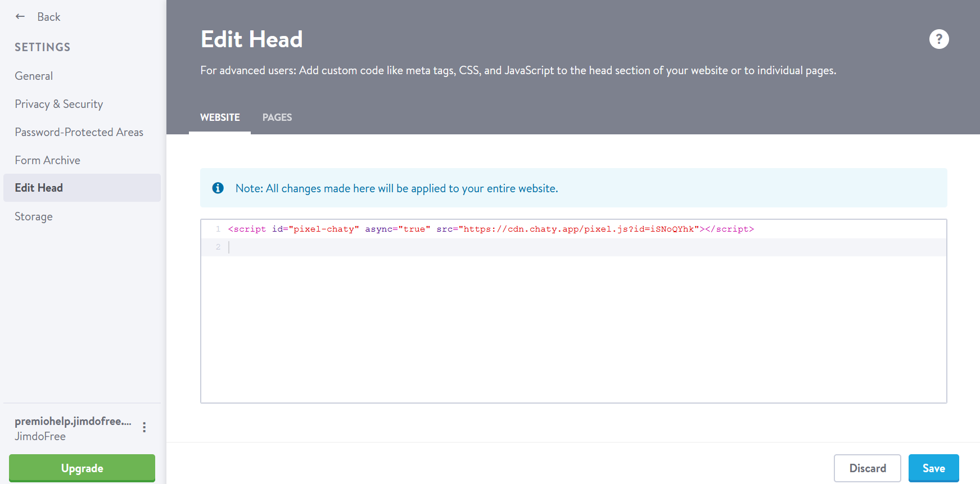Click the SETTINGS sidebar heading

point(43,47)
